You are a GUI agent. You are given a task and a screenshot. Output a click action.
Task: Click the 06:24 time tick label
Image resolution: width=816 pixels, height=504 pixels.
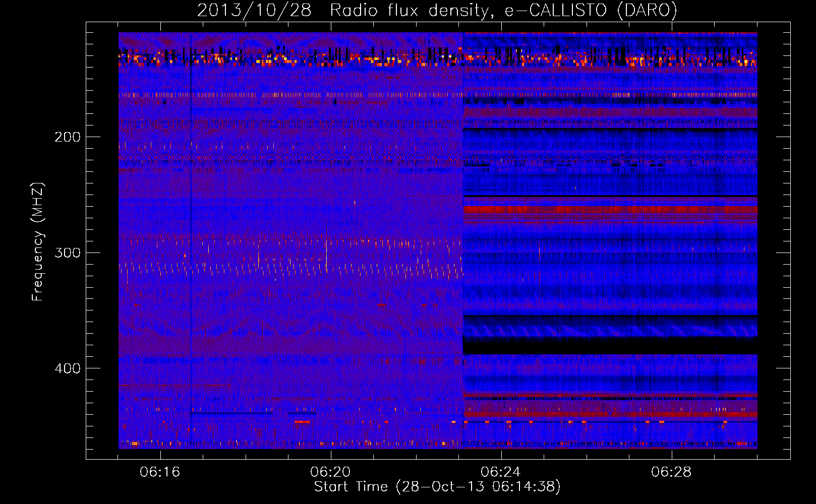click(x=500, y=472)
